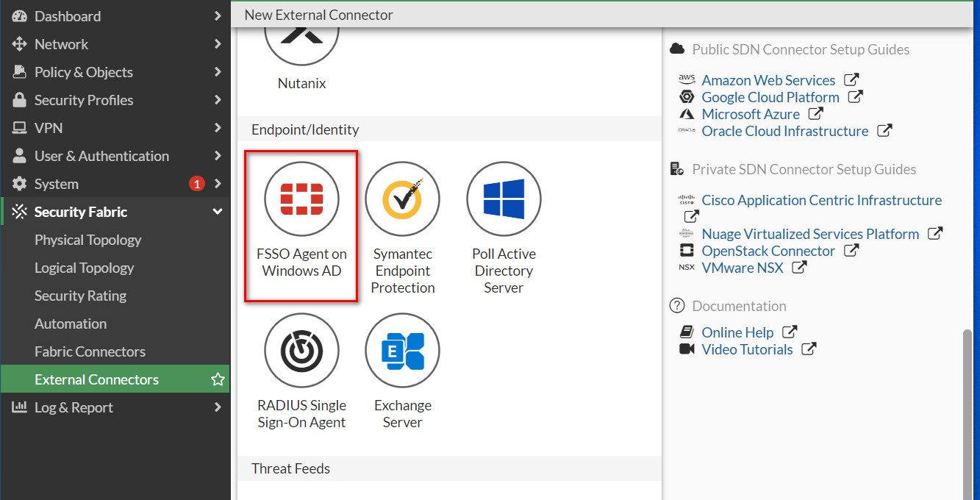Click the User & Authentication person icon
This screenshot has height=500, width=980.
pos(19,156)
